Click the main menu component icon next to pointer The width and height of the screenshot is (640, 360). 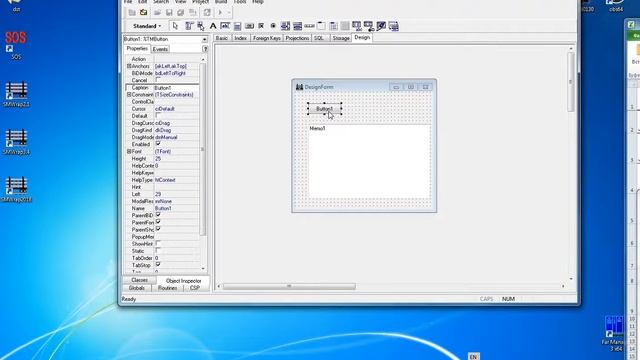pyautogui.click(x=189, y=26)
